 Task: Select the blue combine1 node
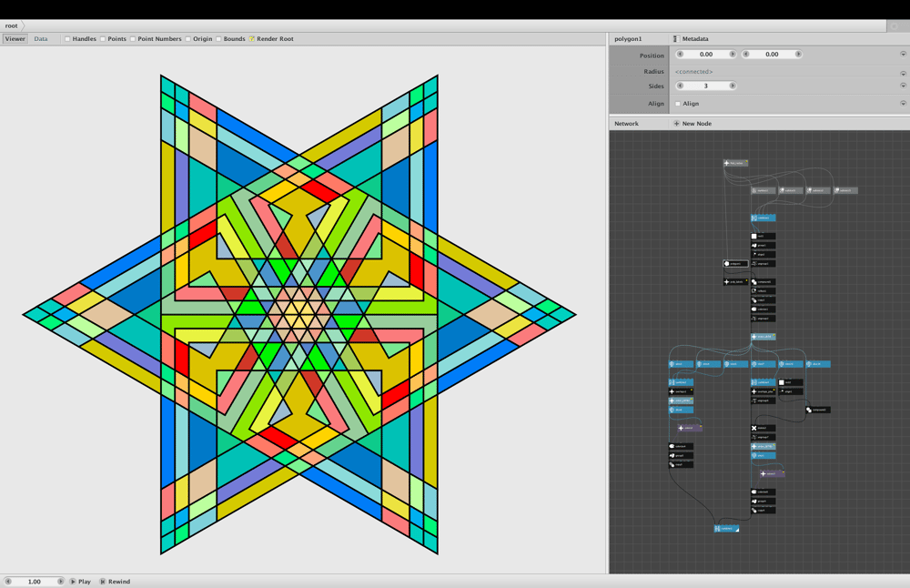[x=763, y=218]
